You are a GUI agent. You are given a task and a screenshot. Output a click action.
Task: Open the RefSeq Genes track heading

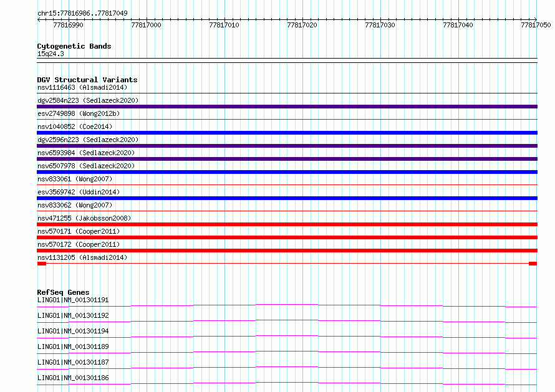coord(64,292)
